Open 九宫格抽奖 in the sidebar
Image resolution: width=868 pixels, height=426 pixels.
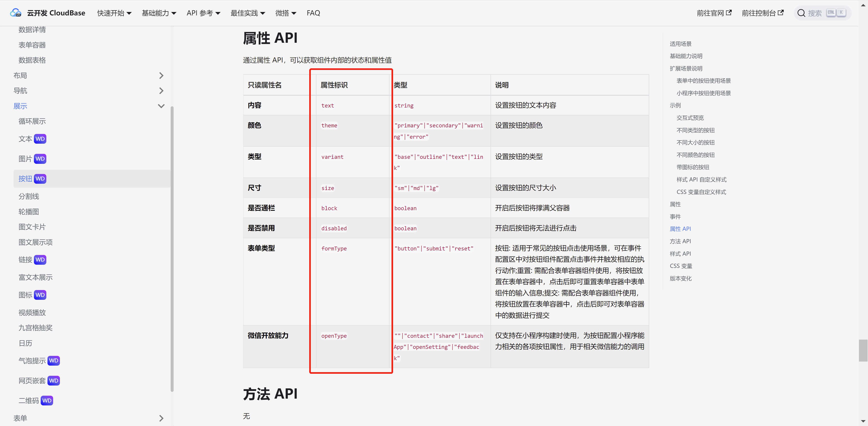[x=35, y=328]
